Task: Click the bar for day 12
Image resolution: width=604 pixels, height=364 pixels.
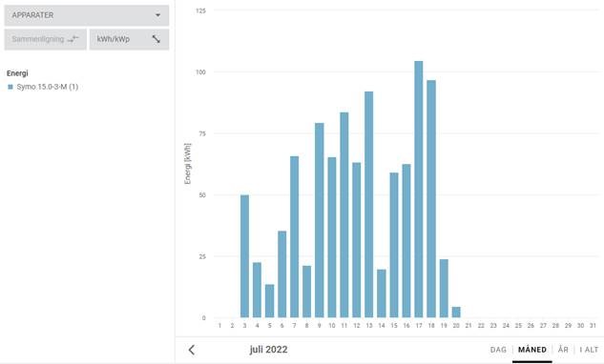Action: (357, 240)
